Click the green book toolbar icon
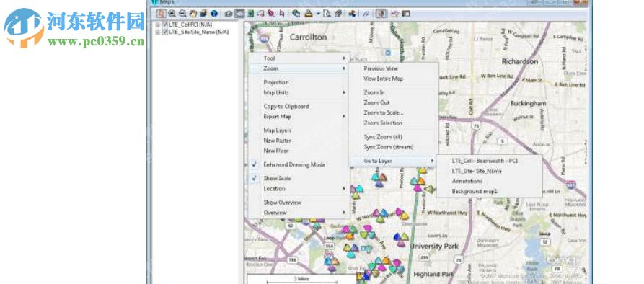Viewport: 644px width, 284px height. click(250, 14)
